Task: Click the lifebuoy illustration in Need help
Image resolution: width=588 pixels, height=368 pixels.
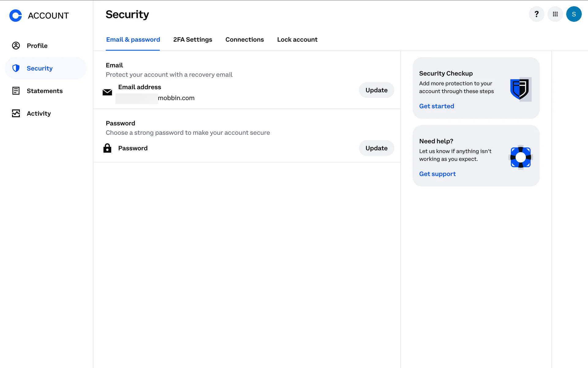Action: [520, 157]
